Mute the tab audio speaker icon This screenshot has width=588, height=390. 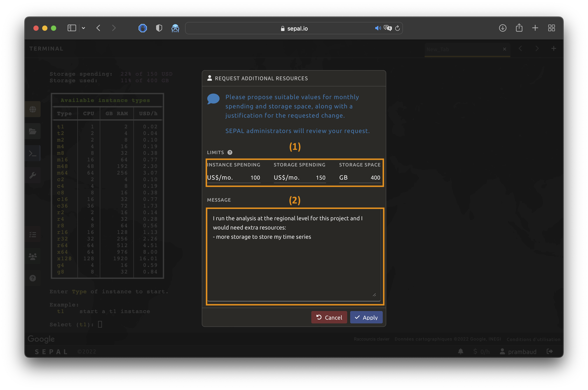pos(377,28)
